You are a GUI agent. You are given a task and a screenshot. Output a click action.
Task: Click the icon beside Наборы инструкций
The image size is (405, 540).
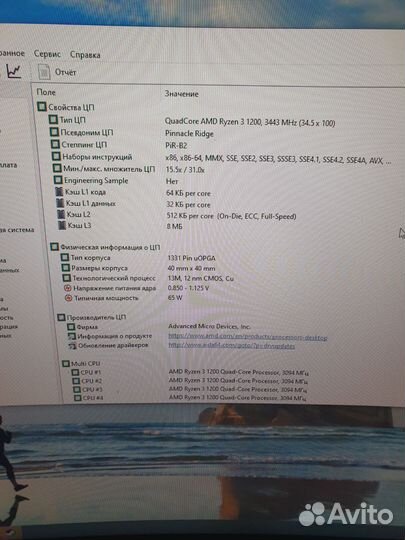tap(56, 156)
